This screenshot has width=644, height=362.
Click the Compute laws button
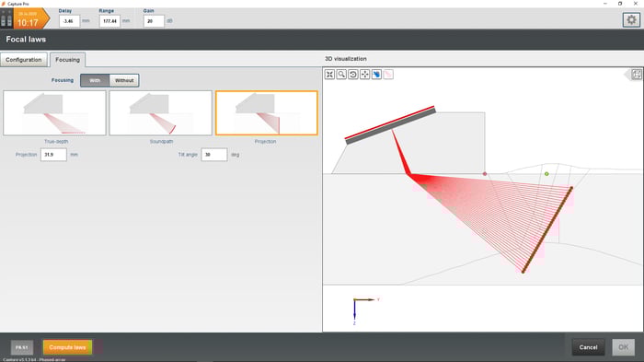tap(67, 347)
